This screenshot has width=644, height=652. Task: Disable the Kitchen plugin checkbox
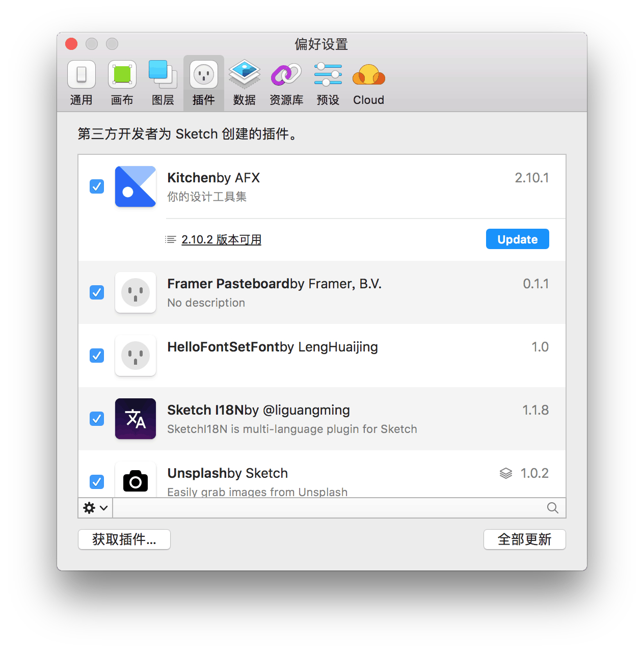tap(97, 186)
